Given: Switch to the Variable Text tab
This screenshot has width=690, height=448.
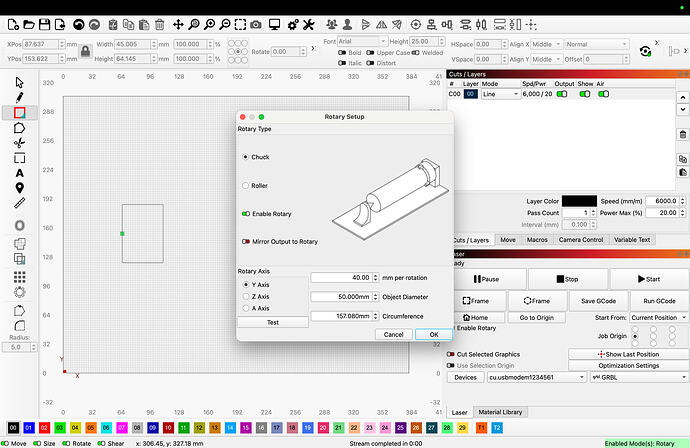Looking at the screenshot, I should [632, 240].
